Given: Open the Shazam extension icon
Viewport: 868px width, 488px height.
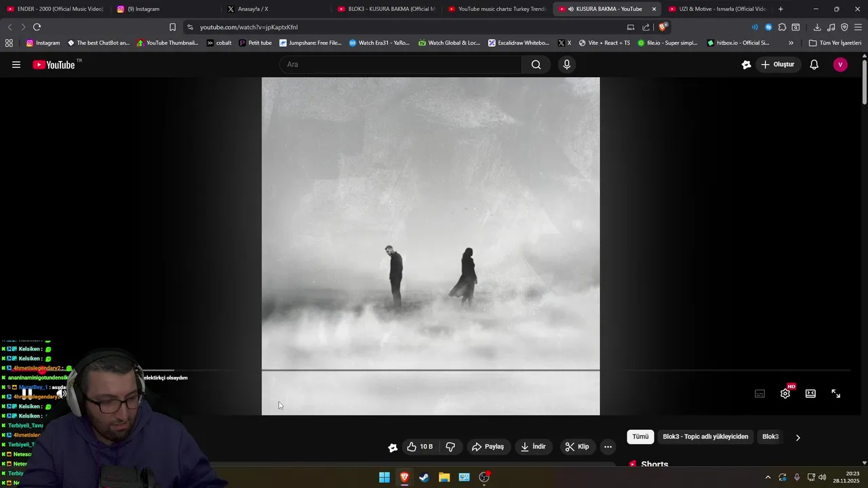Looking at the screenshot, I should click(768, 27).
